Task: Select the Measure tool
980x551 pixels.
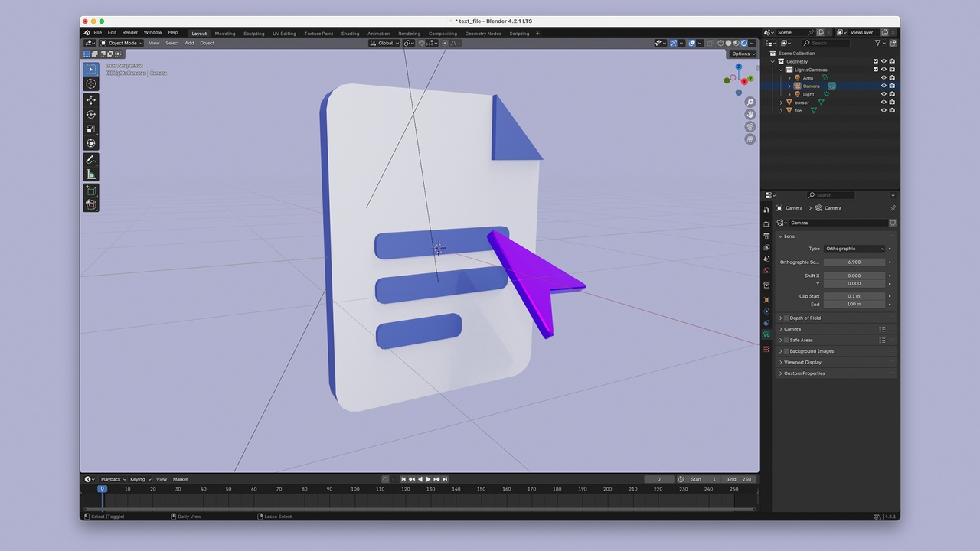Action: [91, 174]
